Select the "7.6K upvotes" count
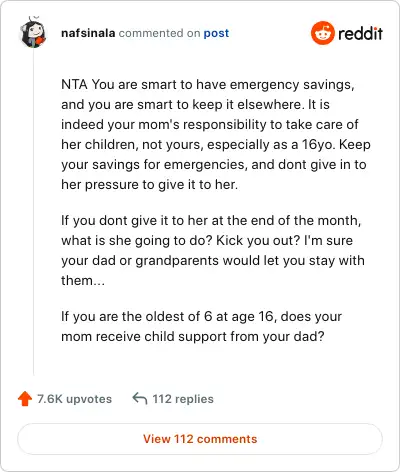Viewport: 400px width, 472px height. pos(74,399)
